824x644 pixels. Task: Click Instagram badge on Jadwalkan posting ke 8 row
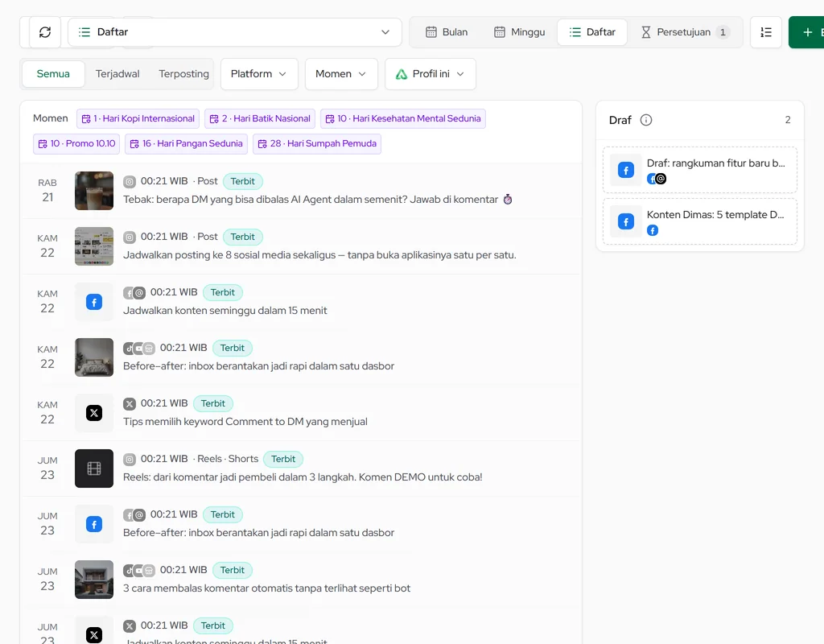(130, 237)
